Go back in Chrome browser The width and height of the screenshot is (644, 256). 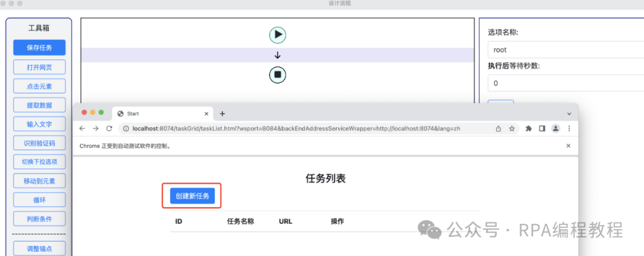point(82,129)
